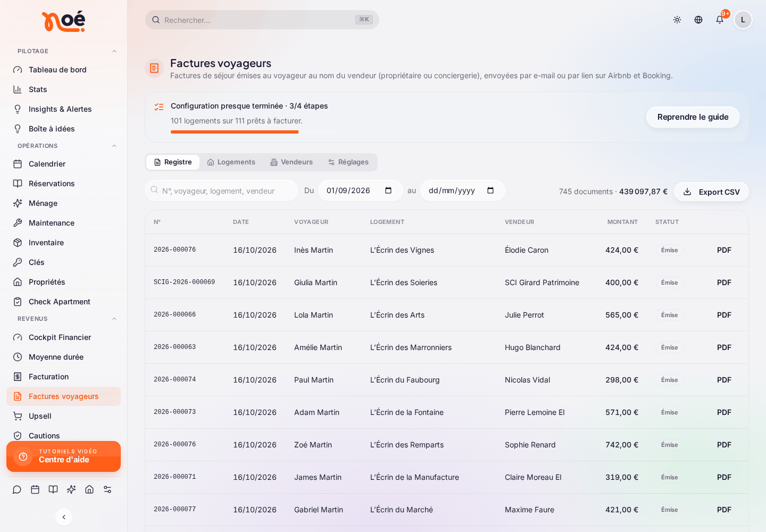Switch to the Logements tab
Viewport: 766px width, 532px height.
coord(231,162)
